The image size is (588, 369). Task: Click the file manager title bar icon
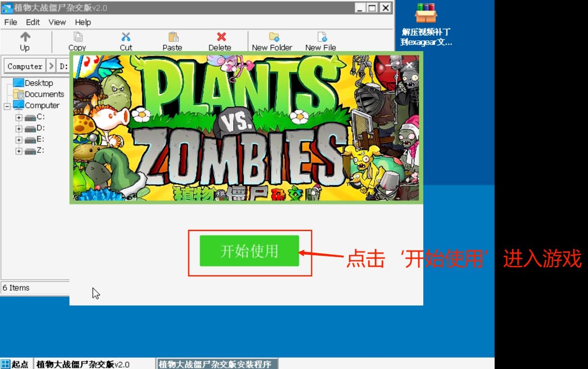7,8
